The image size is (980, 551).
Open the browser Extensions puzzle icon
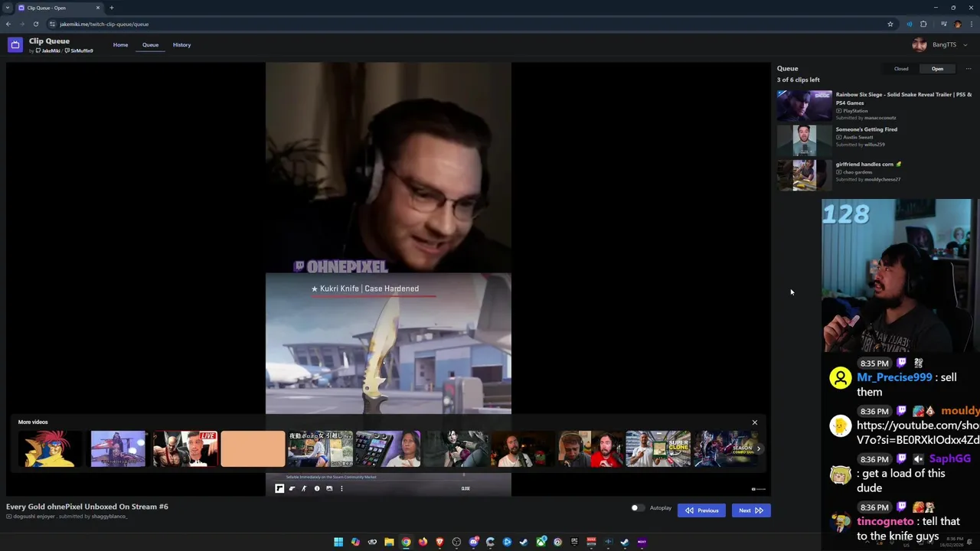[x=923, y=24]
